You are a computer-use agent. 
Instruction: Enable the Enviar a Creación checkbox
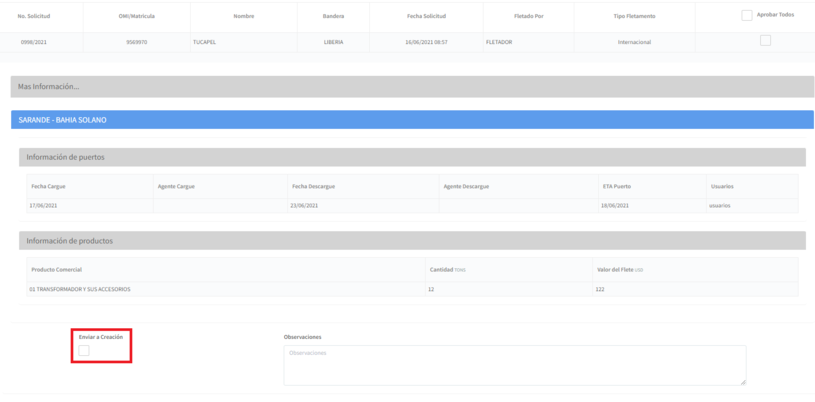point(84,351)
